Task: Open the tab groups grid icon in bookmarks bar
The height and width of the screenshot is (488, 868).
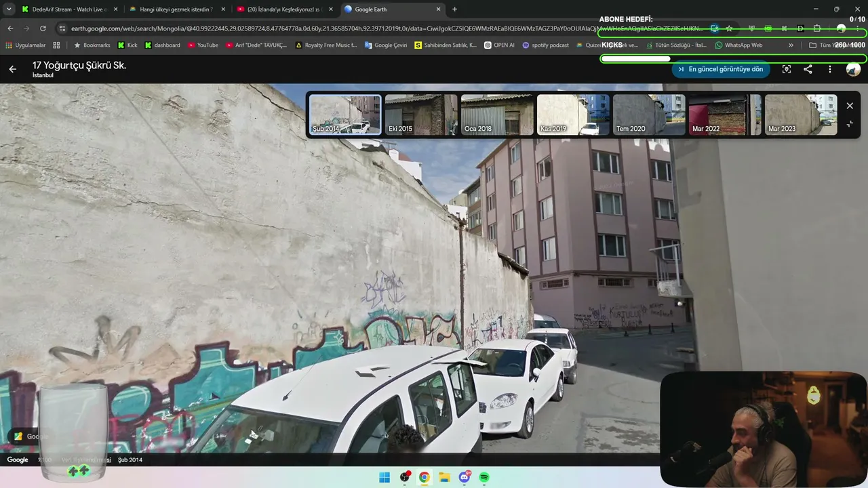Action: (56, 45)
